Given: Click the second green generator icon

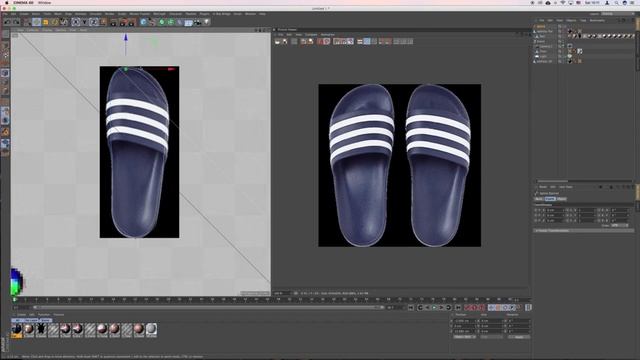Looking at the screenshot, I should pos(171,22).
